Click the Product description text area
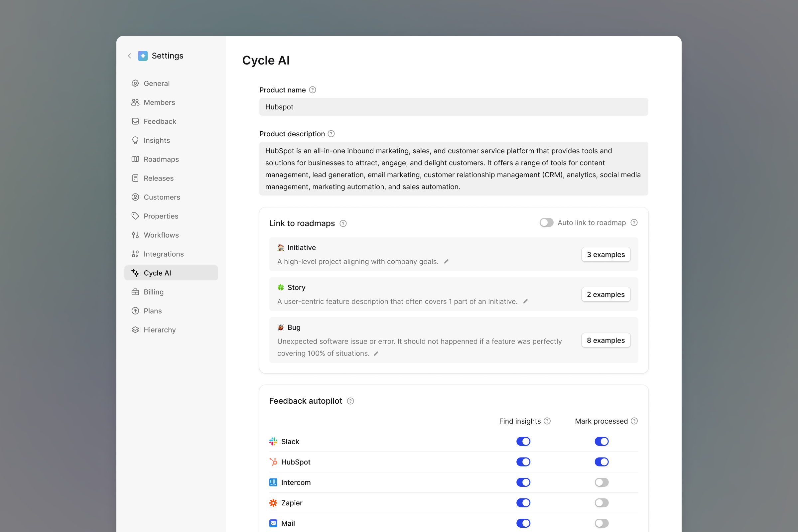The height and width of the screenshot is (532, 798). pyautogui.click(x=454, y=169)
